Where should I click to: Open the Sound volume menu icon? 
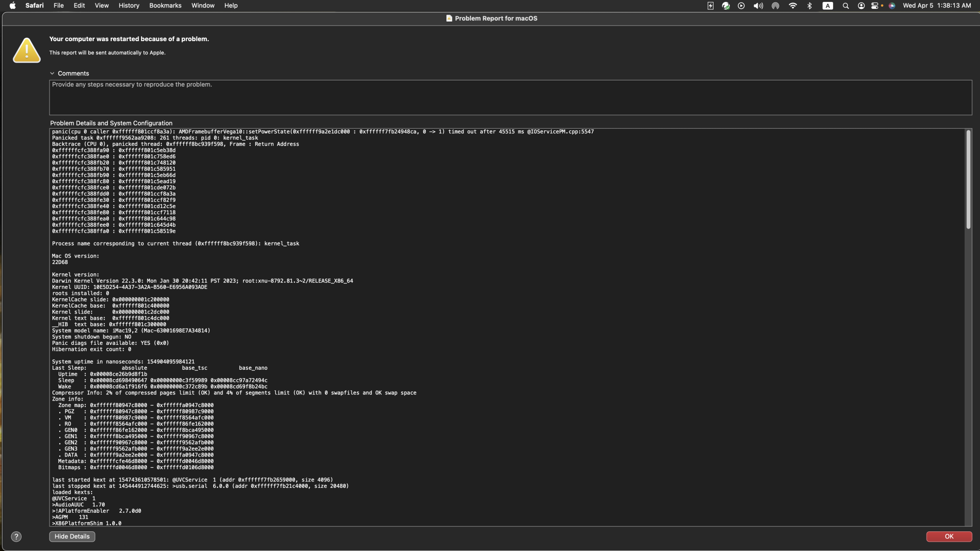(x=758, y=5)
